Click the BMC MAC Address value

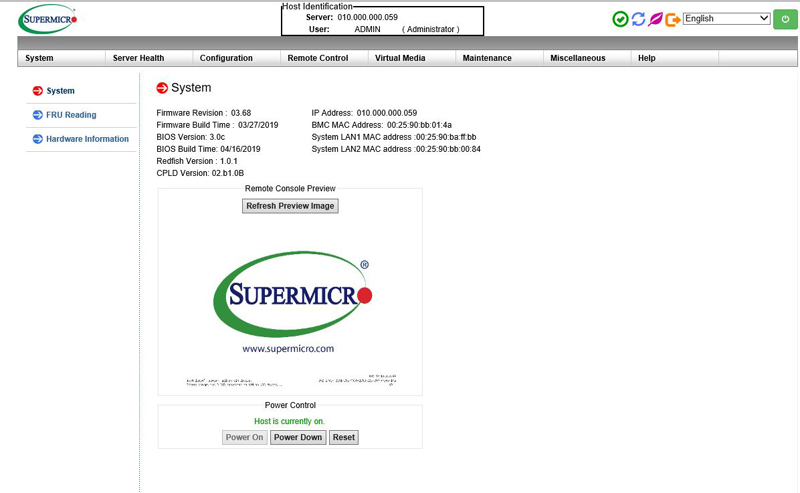[419, 125]
